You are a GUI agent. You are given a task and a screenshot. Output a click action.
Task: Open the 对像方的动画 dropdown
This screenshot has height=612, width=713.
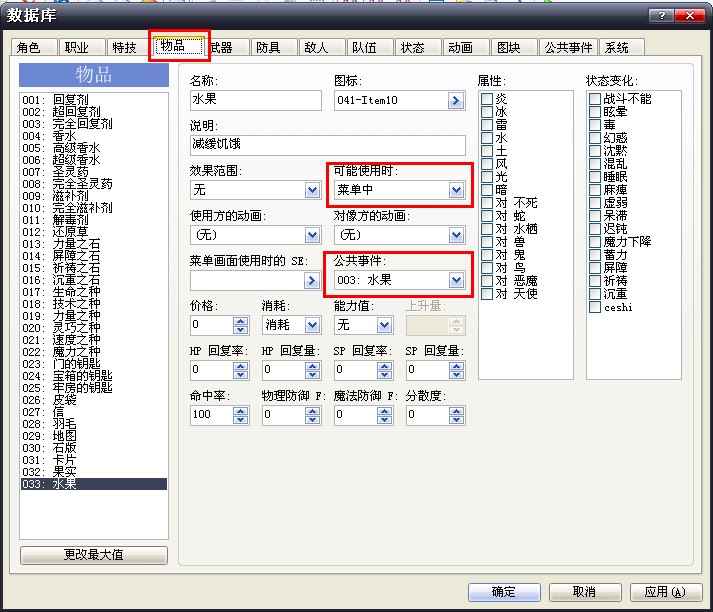[456, 235]
